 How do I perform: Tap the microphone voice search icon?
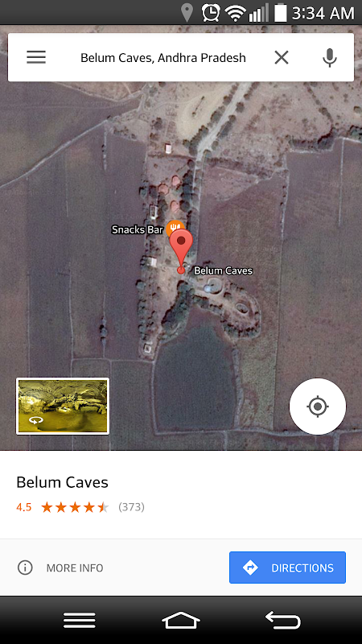click(330, 57)
